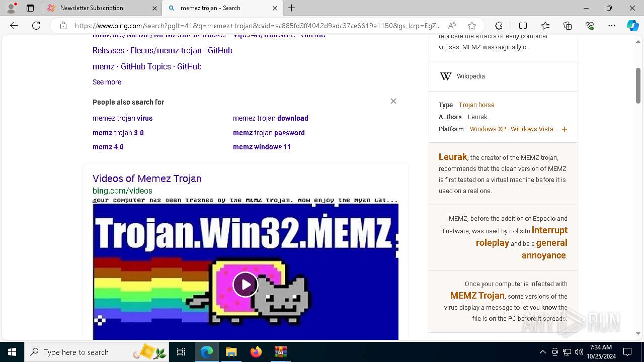The height and width of the screenshot is (362, 644).
Task: Open browser Extensions icon
Action: click(x=499, y=26)
